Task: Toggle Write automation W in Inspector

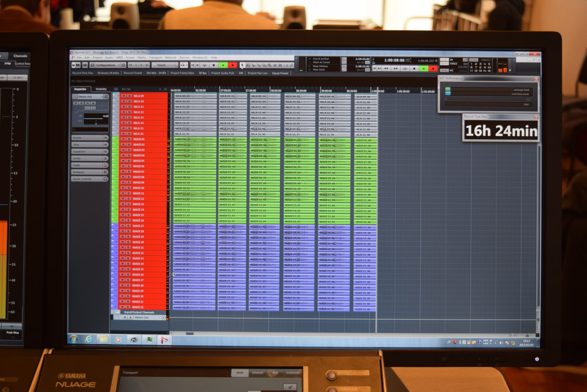Action: pyautogui.click(x=93, y=103)
